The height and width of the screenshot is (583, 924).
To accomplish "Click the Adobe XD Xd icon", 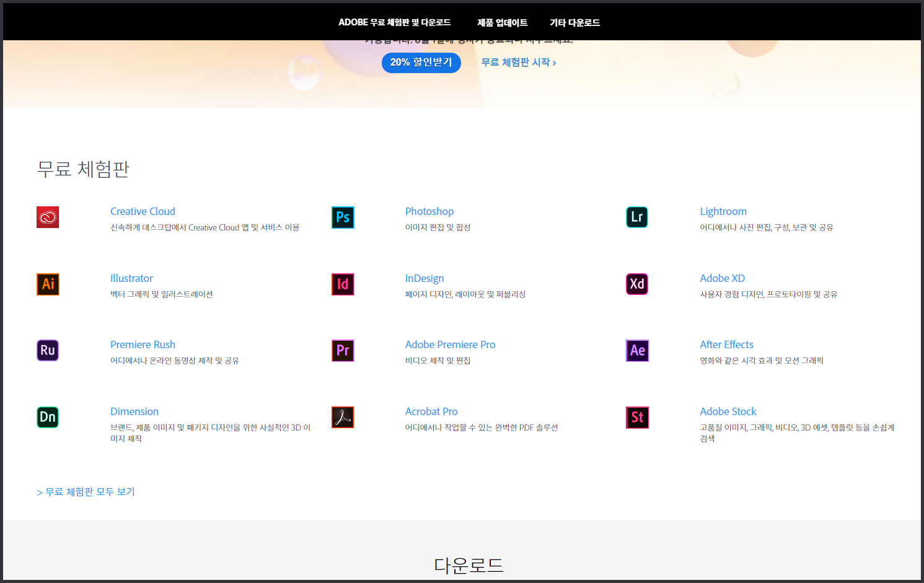I will (637, 284).
